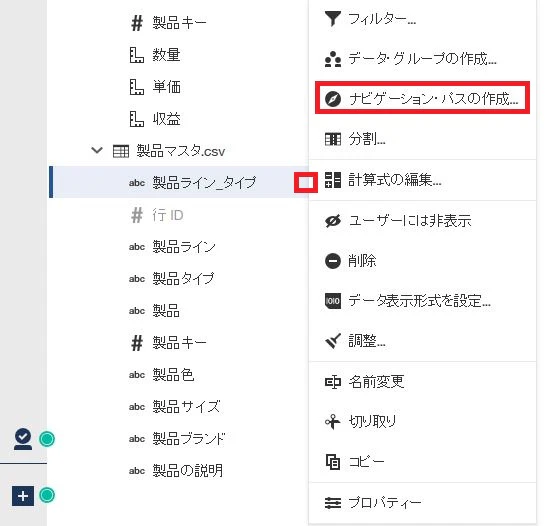
Task: Collapse the 製品マスタ.csv table node
Action: 96,150
